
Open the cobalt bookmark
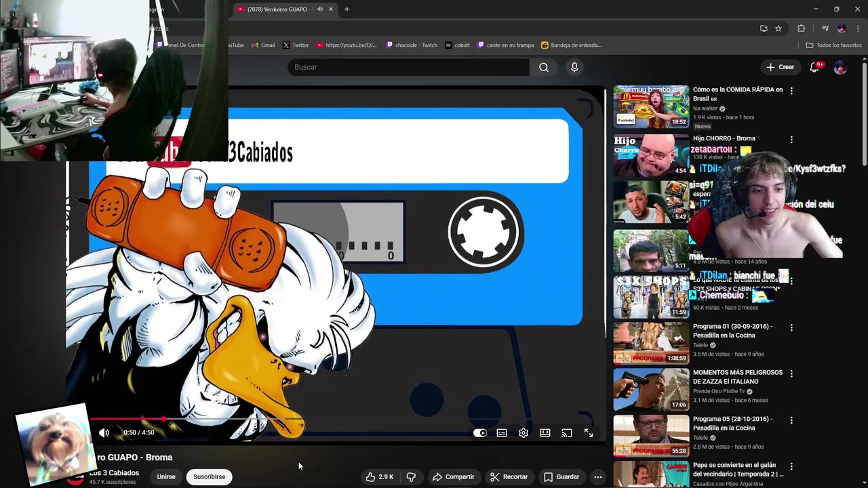click(x=457, y=45)
